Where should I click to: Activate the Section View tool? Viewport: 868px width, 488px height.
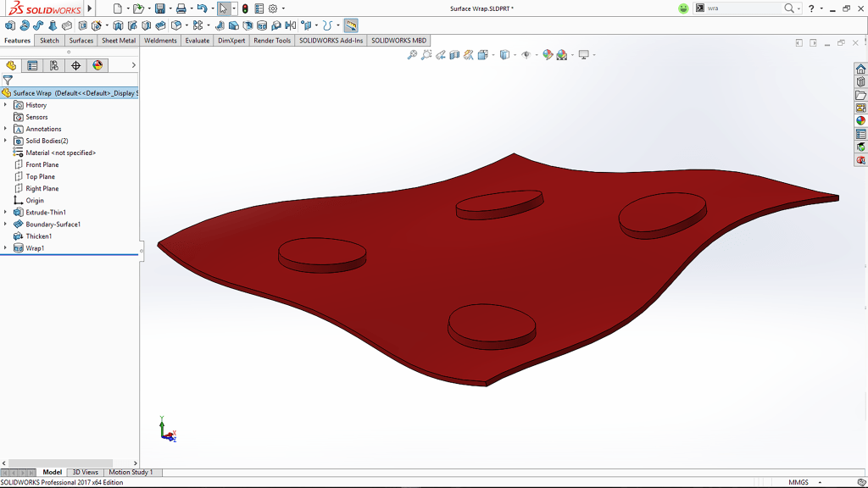pyautogui.click(x=454, y=54)
